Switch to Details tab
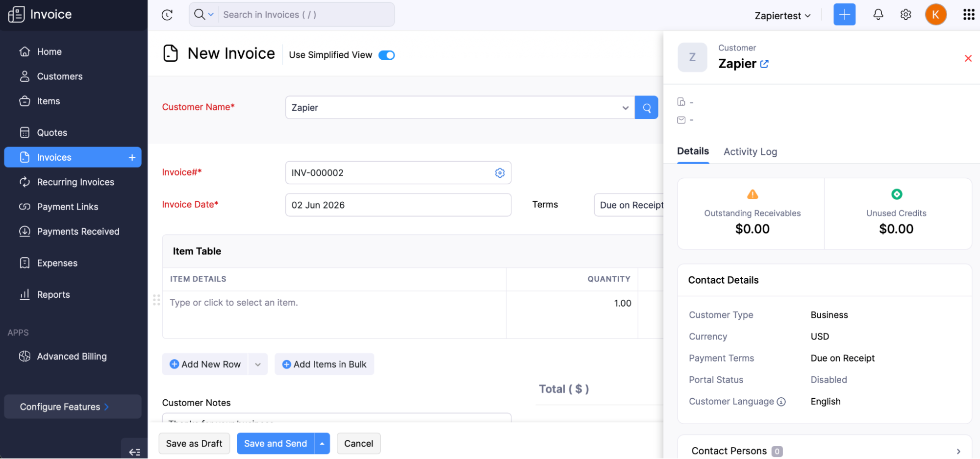The image size is (980, 459). click(x=693, y=151)
